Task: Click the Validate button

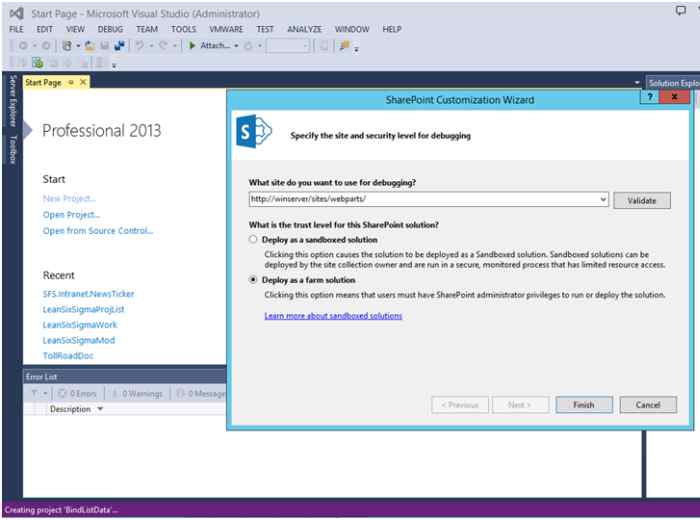Action: pos(642,200)
